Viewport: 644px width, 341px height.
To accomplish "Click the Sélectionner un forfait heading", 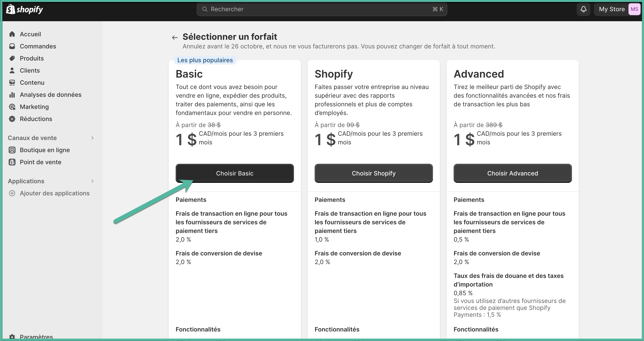I will point(229,37).
